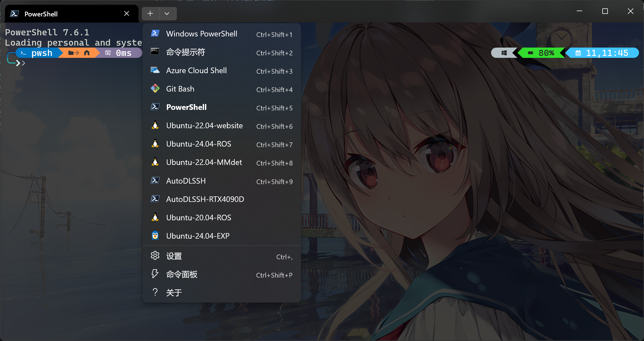Click the Ctrl+Shift+1 shortcut label

pyautogui.click(x=274, y=34)
